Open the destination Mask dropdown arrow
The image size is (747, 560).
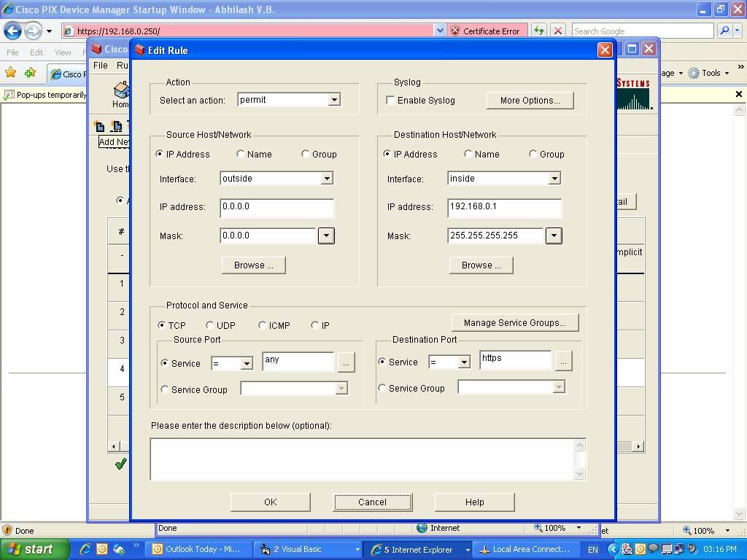coord(554,236)
